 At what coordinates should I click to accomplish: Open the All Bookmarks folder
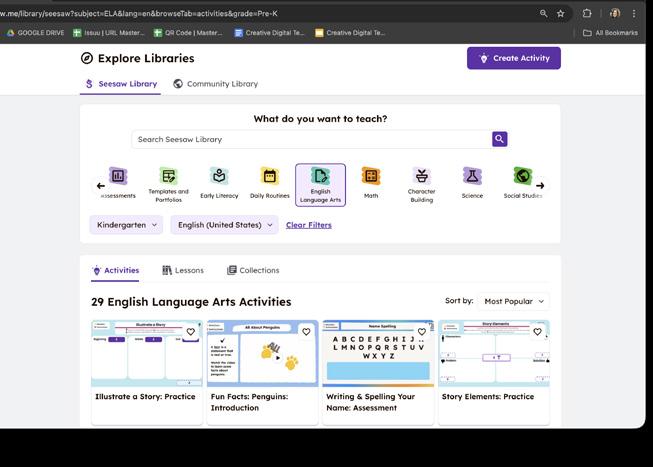[610, 32]
